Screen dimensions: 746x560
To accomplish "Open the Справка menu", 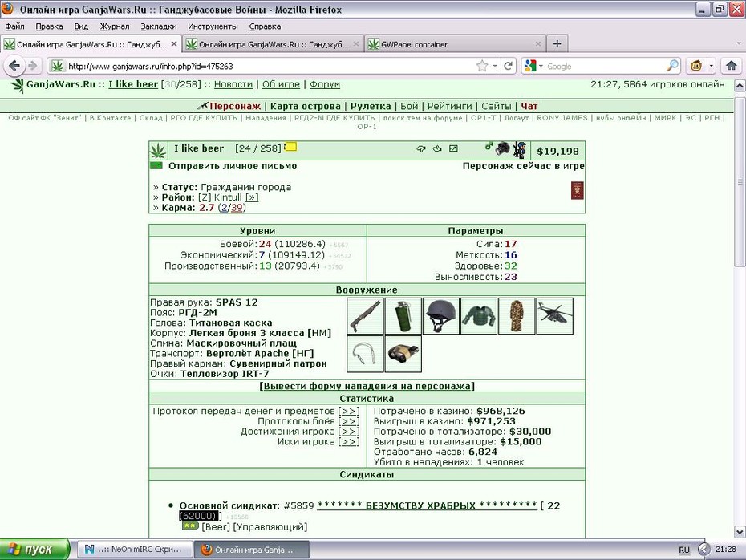I will [x=265, y=26].
